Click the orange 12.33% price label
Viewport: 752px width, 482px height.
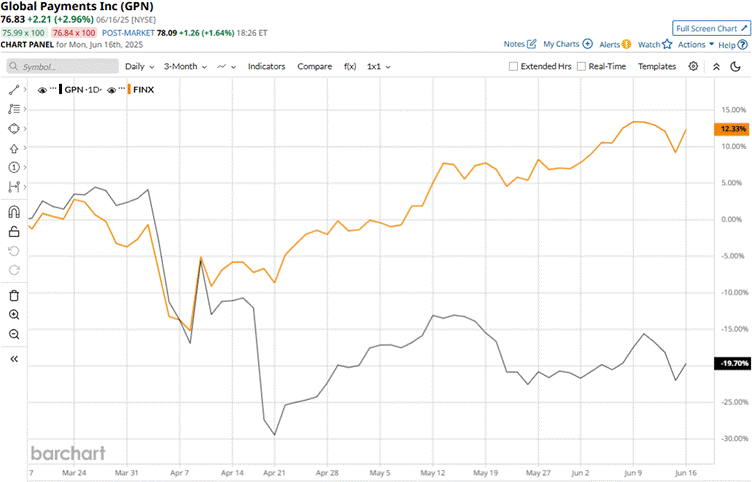[731, 129]
